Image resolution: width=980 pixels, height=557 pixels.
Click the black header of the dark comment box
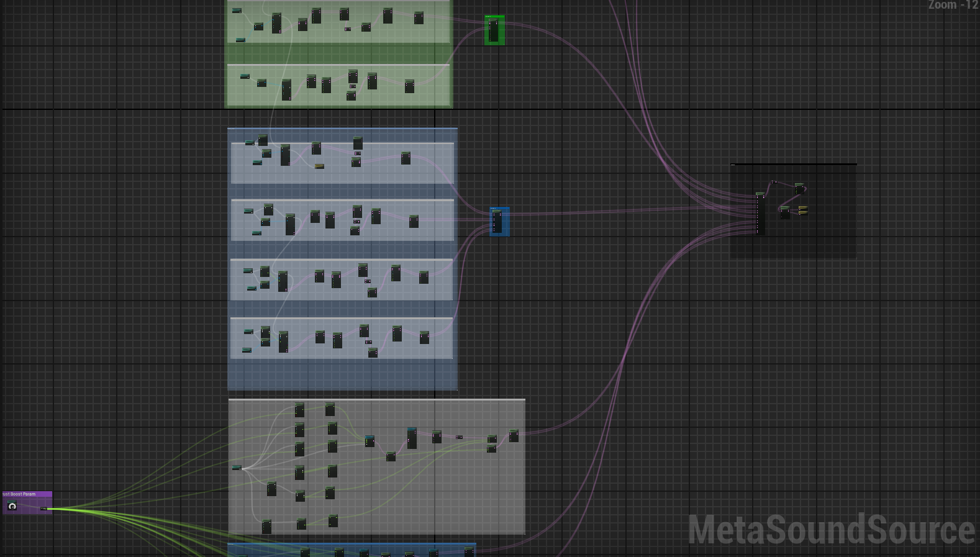click(794, 165)
